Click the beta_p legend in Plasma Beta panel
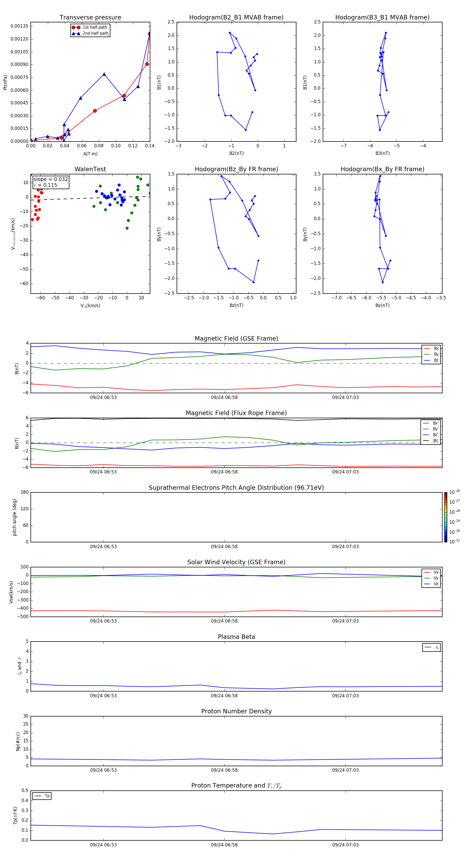Image resolution: width=473 pixels, height=868 pixels. pos(431,647)
